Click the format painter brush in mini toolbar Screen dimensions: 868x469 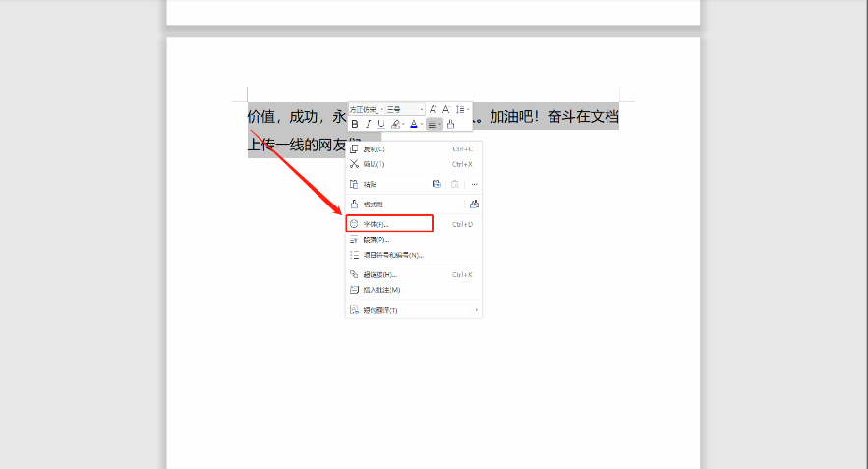(x=451, y=125)
